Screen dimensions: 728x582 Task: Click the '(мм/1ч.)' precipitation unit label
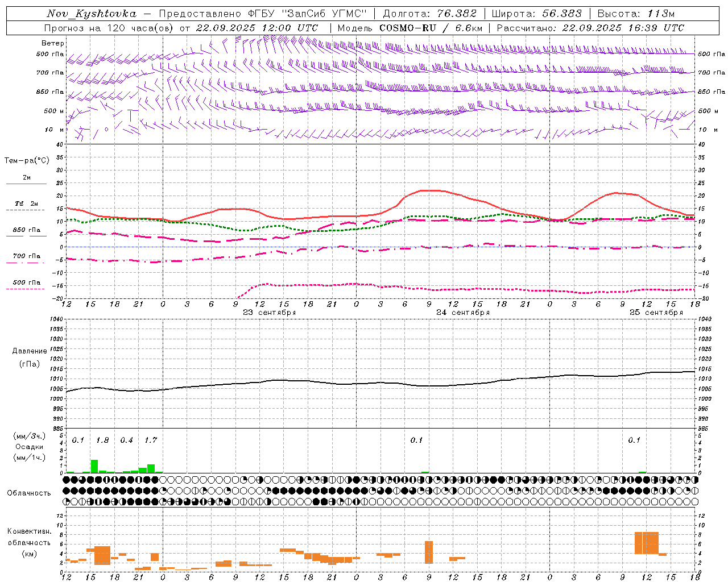pos(29,458)
